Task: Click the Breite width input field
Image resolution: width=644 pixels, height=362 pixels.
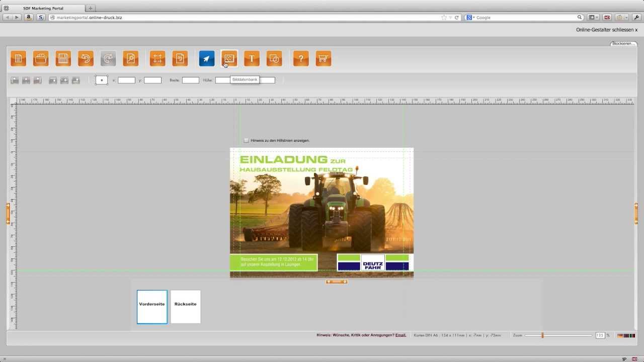Action: 190,80
